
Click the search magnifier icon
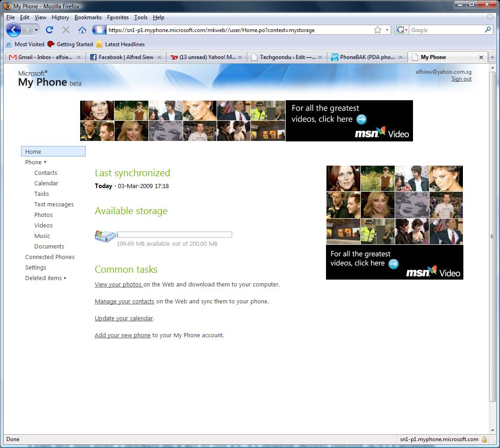pos(488,30)
